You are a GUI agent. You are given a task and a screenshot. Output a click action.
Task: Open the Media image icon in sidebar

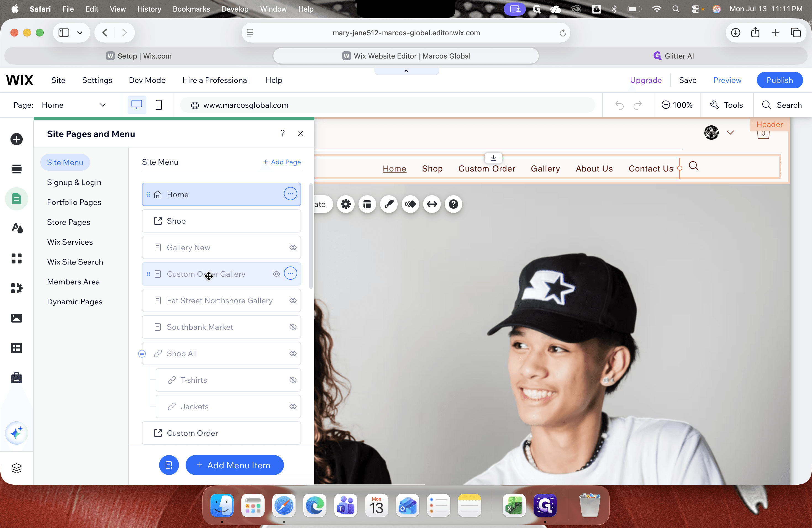[16, 318]
